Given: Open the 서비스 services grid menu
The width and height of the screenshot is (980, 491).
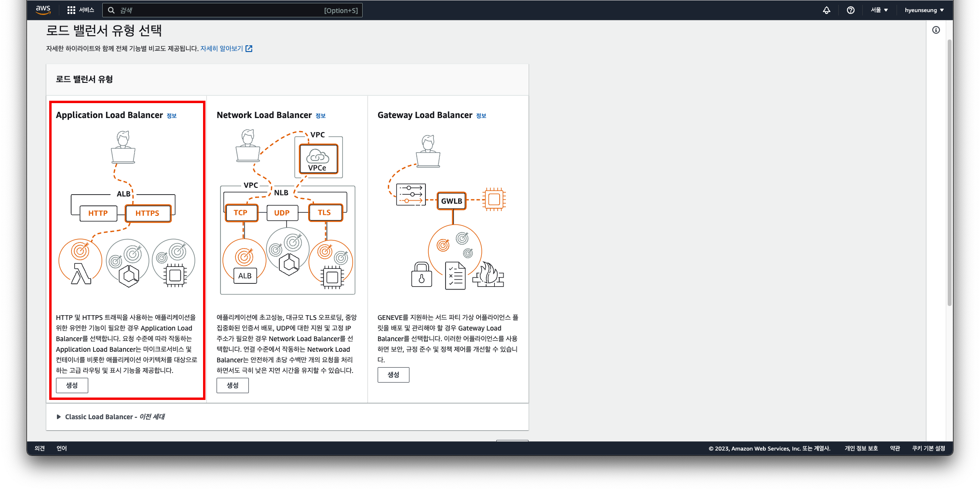Looking at the screenshot, I should pos(81,10).
